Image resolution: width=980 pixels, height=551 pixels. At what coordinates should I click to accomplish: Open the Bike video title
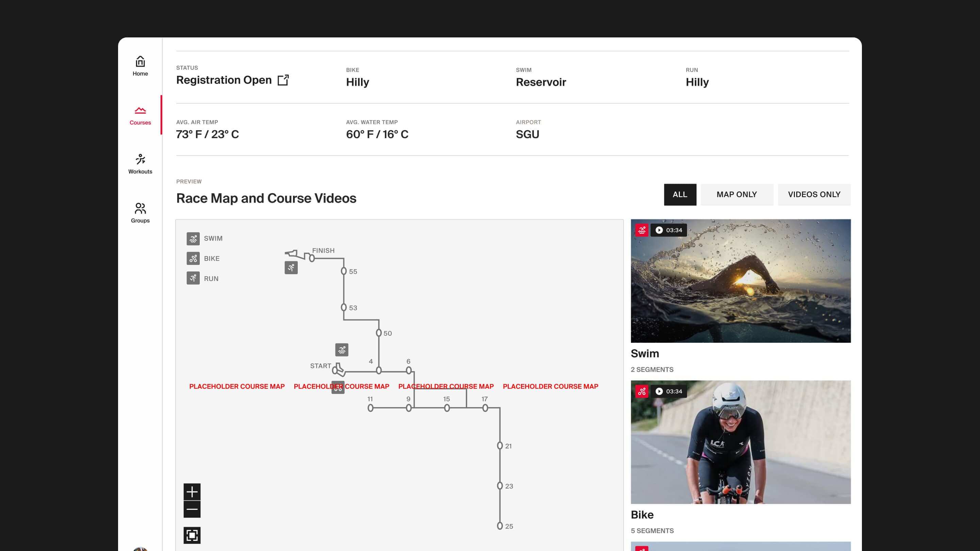[642, 515]
